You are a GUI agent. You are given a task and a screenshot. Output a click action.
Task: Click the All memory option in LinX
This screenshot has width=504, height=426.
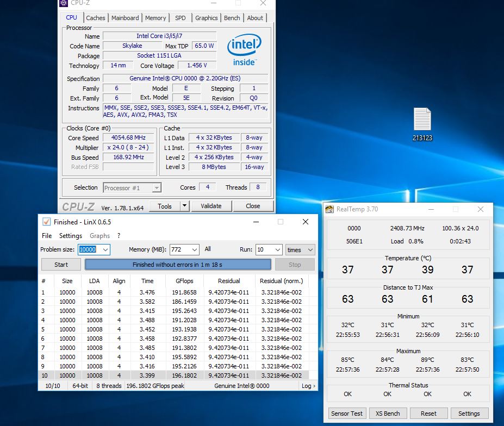click(x=208, y=249)
